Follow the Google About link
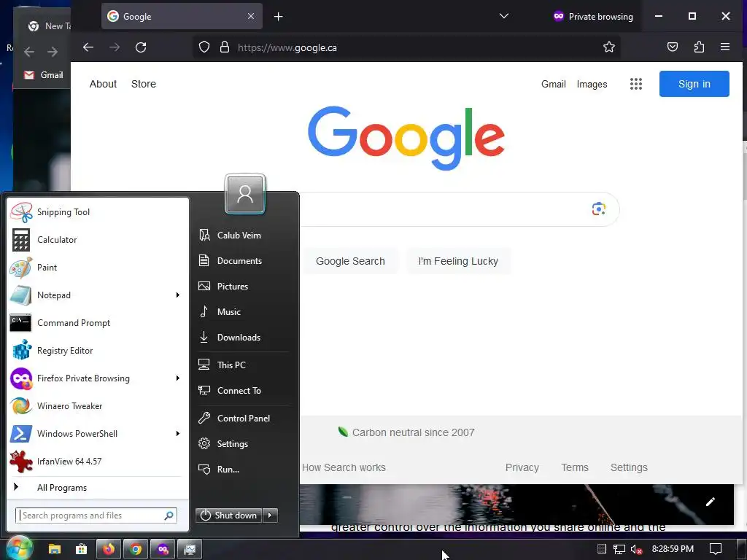This screenshot has height=560, width=747. point(103,84)
